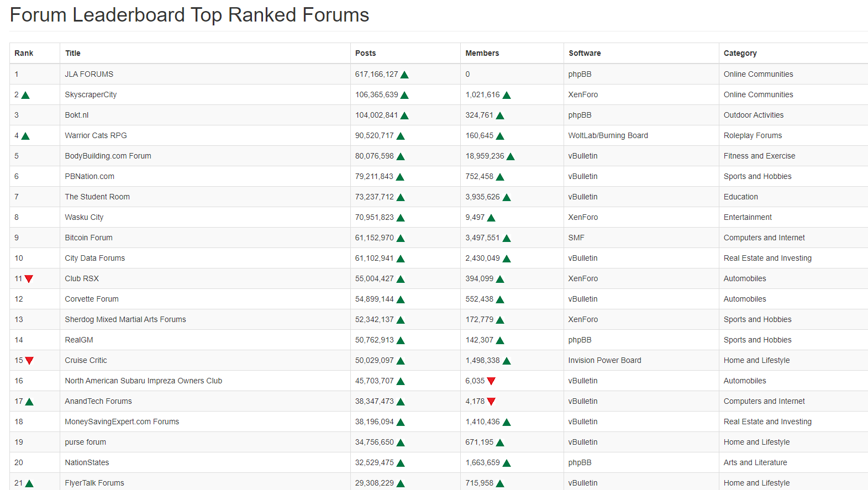Viewport: 868px width, 490px height.
Task: Open the SkyscraperCity forum link
Action: coord(91,94)
